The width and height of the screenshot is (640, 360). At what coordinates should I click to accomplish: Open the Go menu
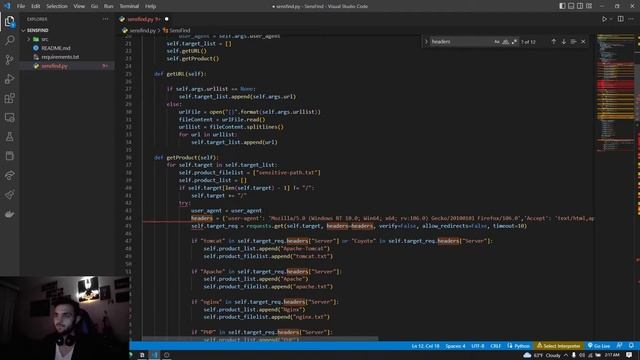pos(94,6)
